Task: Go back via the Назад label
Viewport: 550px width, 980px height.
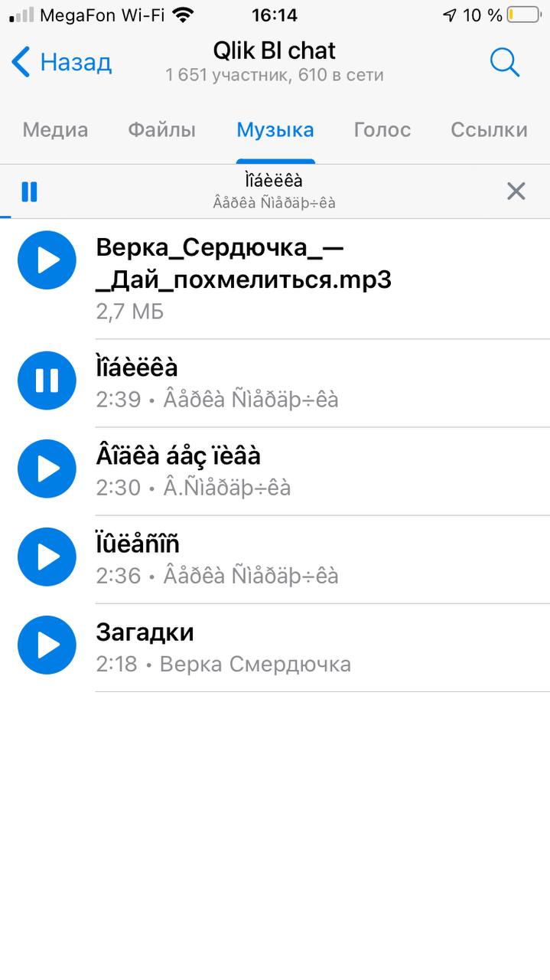Action: coord(76,62)
